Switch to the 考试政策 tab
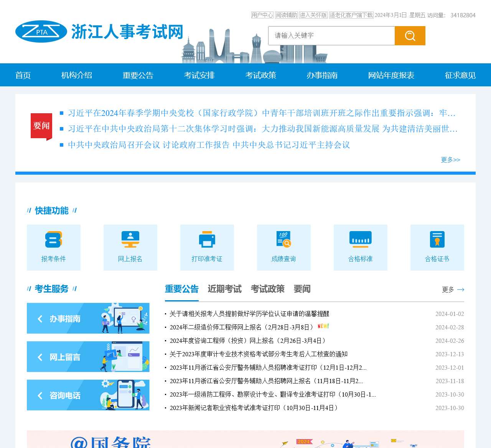This screenshot has height=448, width=491. click(267, 289)
